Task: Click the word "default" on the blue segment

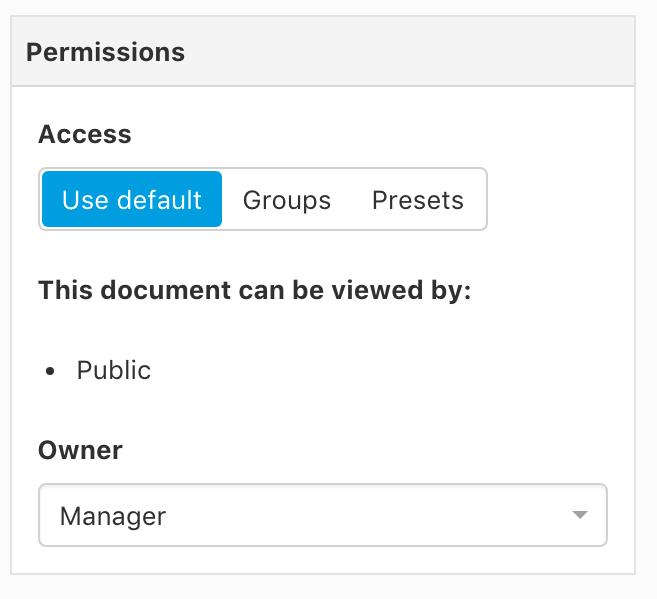Action: tap(159, 200)
